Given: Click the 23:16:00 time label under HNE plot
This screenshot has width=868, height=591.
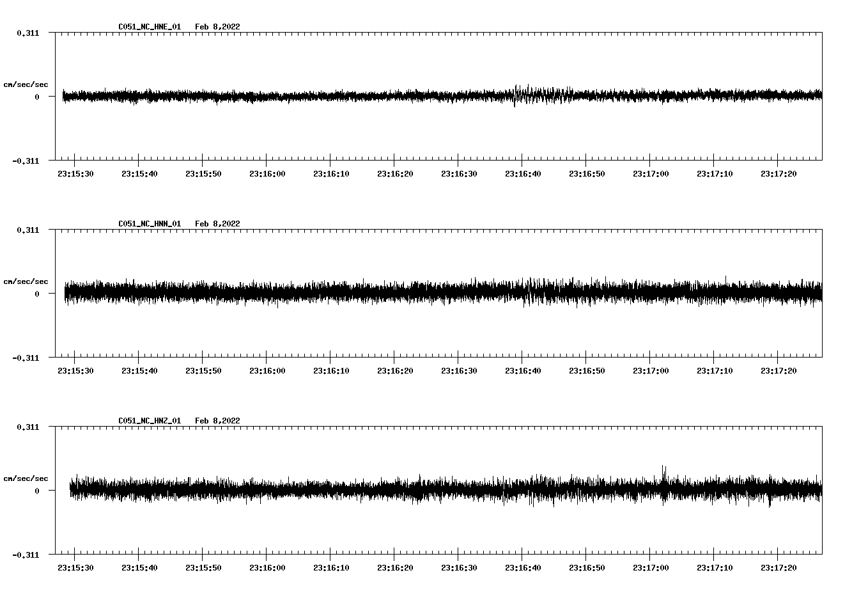Looking at the screenshot, I should coord(267,174).
